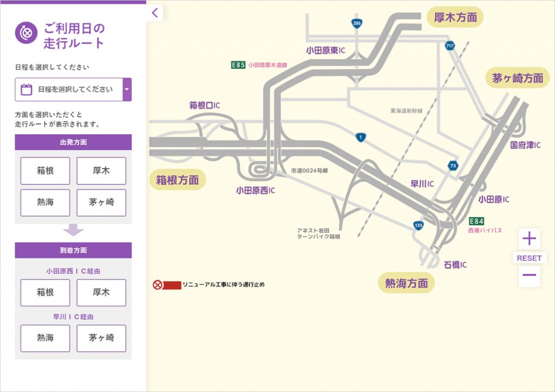
Task: Collapse the side panel with the chevron
Action: tap(155, 13)
